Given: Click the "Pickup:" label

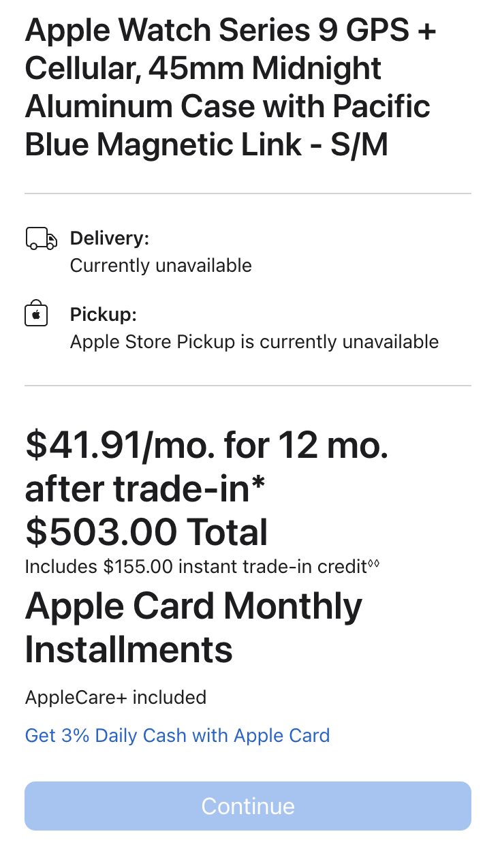Looking at the screenshot, I should click(x=104, y=315).
